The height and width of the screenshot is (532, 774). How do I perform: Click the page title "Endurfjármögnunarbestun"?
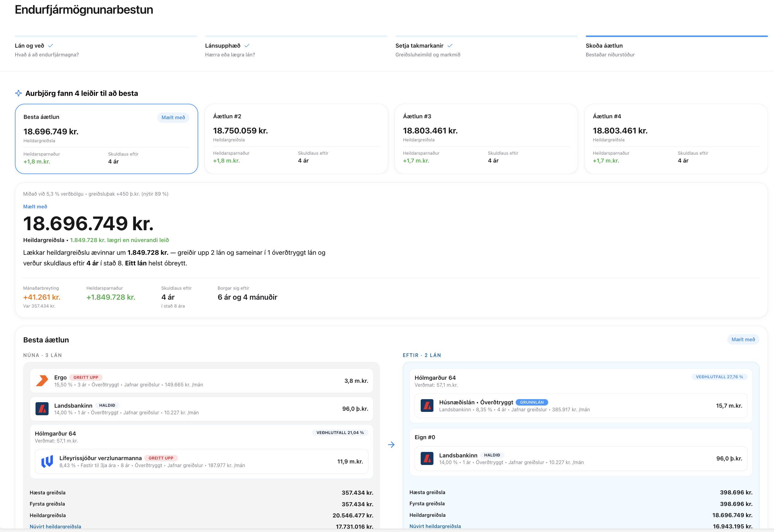click(x=84, y=10)
